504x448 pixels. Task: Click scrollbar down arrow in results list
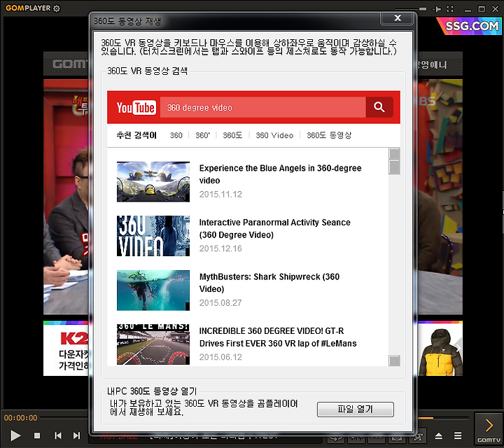(394, 360)
